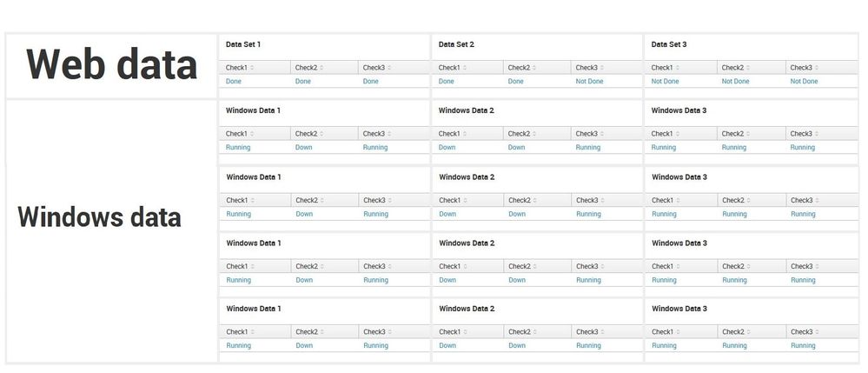Image resolution: width=868 pixels, height=373 pixels.
Task: Sort Check1 in topmost Windows Data 1 panel
Action: [x=252, y=134]
